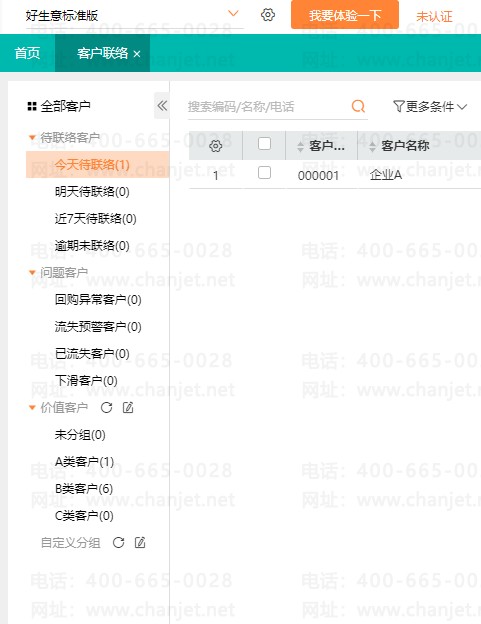Select 流失预警客户(0)
The height and width of the screenshot is (624, 481).
point(98,326)
